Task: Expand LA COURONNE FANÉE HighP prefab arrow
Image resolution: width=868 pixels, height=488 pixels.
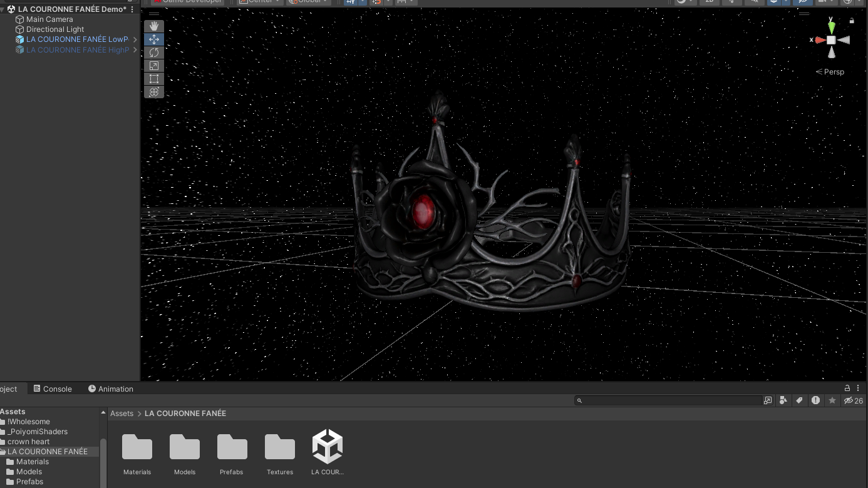Action: pyautogui.click(x=135, y=50)
